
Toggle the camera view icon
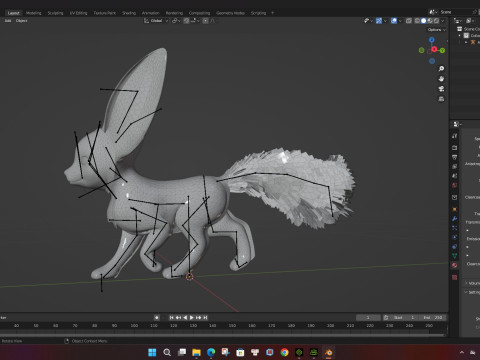[441, 89]
